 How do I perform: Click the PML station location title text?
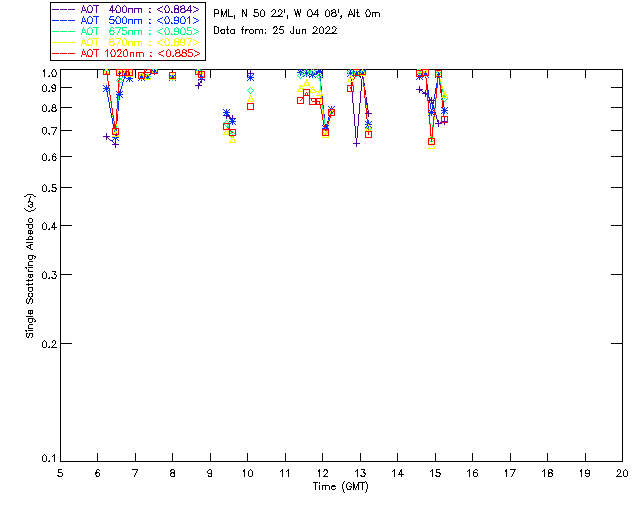coord(297,14)
